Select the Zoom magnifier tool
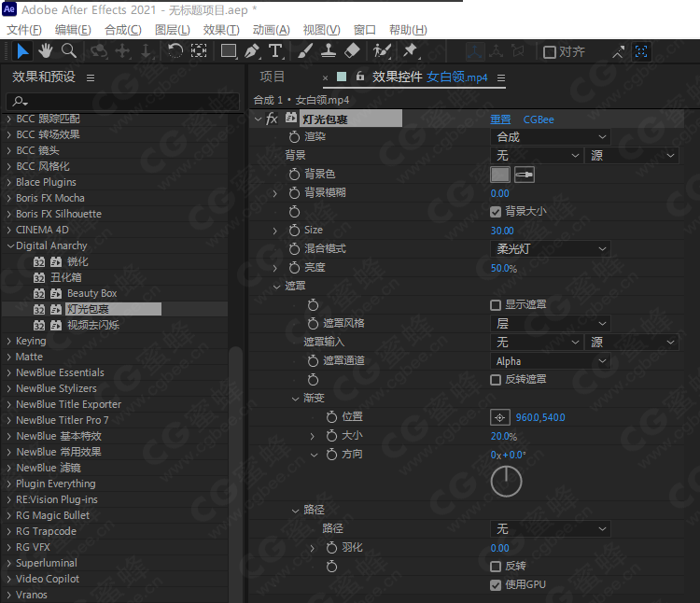Viewport: 700px width, 603px height. coord(69,51)
